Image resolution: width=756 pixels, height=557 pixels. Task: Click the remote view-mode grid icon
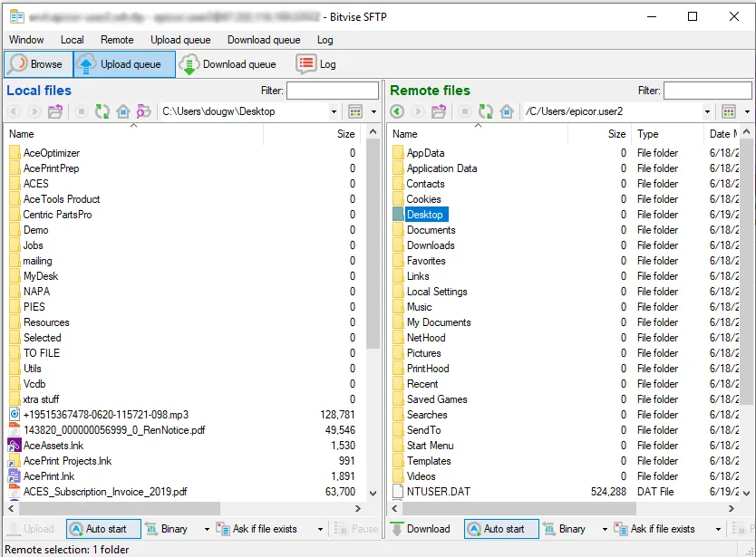click(x=728, y=111)
